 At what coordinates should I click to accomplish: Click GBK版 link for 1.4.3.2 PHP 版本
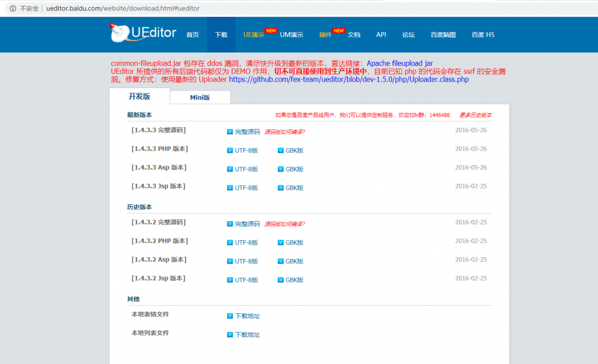(294, 243)
